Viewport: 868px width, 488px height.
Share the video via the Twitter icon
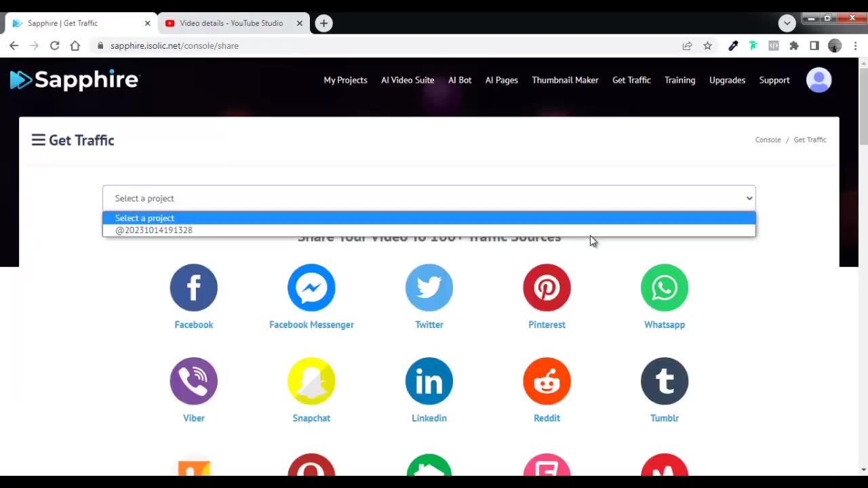(x=429, y=287)
